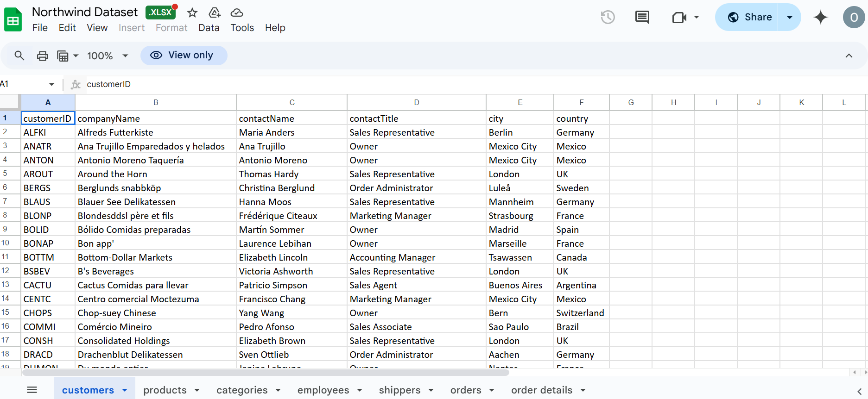Screen dimensions: 868x399
Task: Select the cell containing Buenos Aires
Action: pyautogui.click(x=520, y=285)
